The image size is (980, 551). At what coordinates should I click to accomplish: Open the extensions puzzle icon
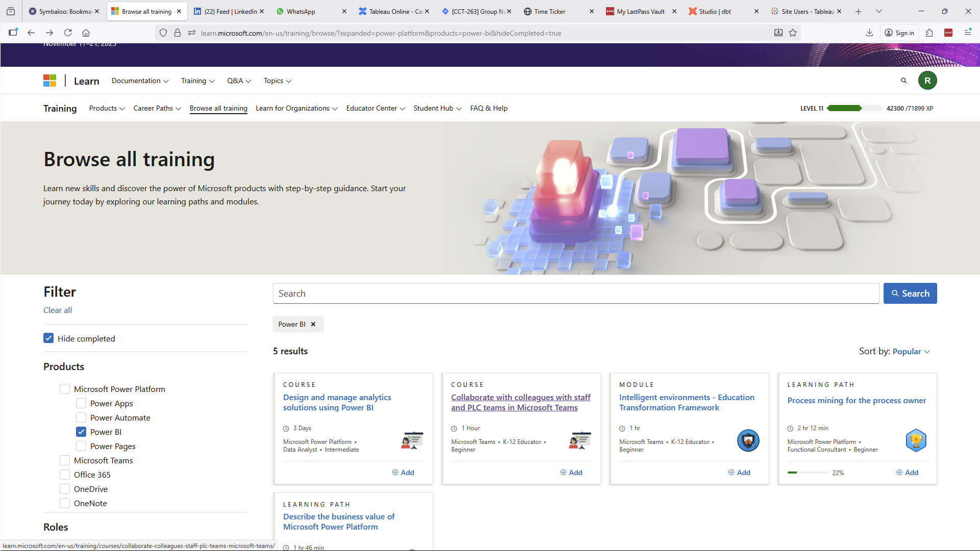click(929, 33)
